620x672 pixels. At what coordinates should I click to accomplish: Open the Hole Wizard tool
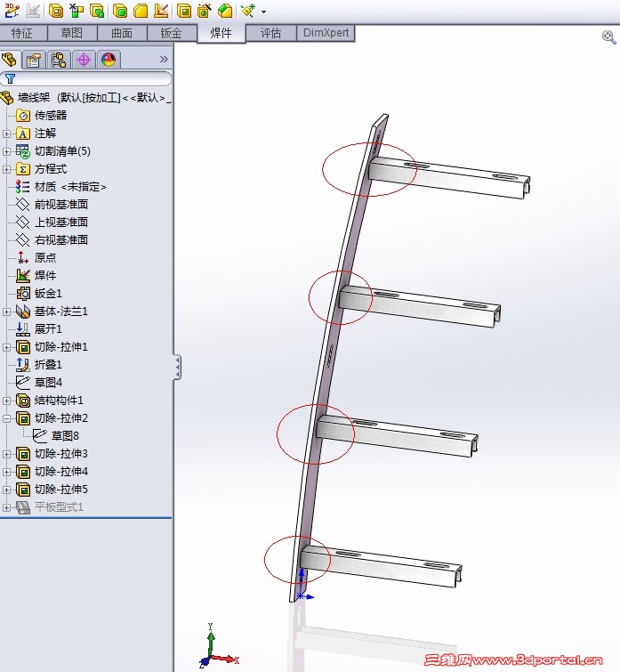pos(205,11)
